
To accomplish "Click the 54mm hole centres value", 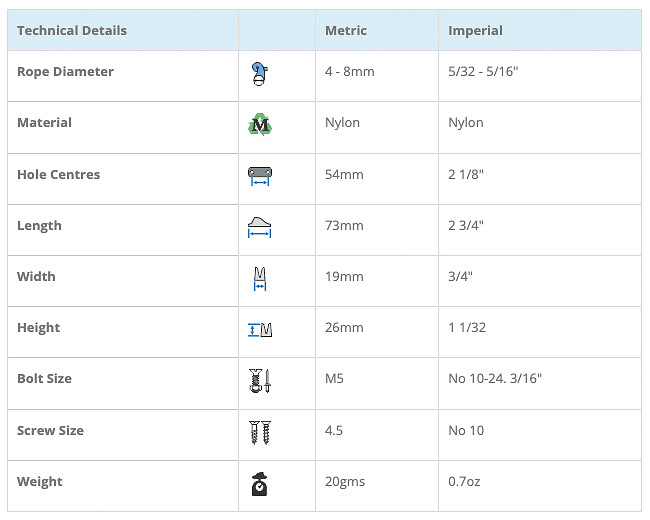I will click(x=344, y=175).
